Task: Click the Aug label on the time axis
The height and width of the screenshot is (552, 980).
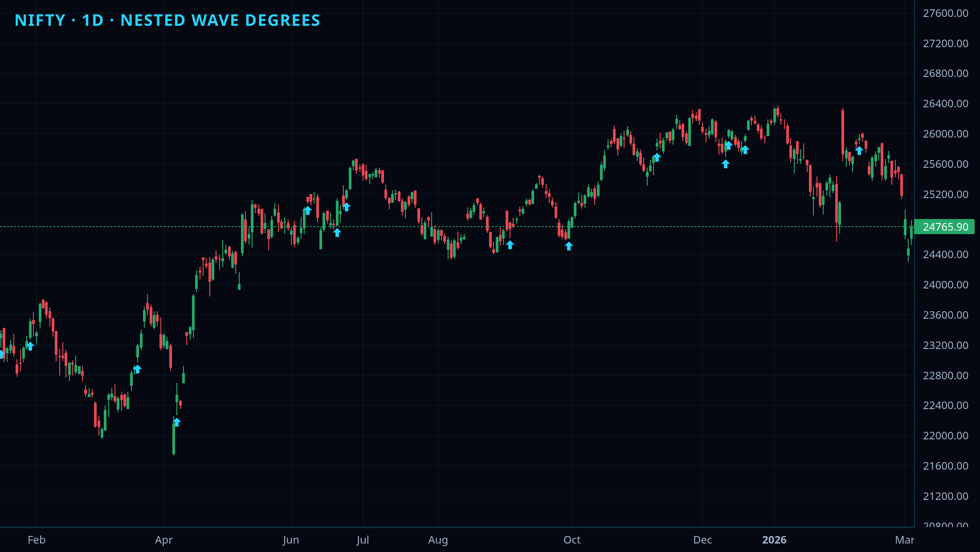Action: (438, 540)
